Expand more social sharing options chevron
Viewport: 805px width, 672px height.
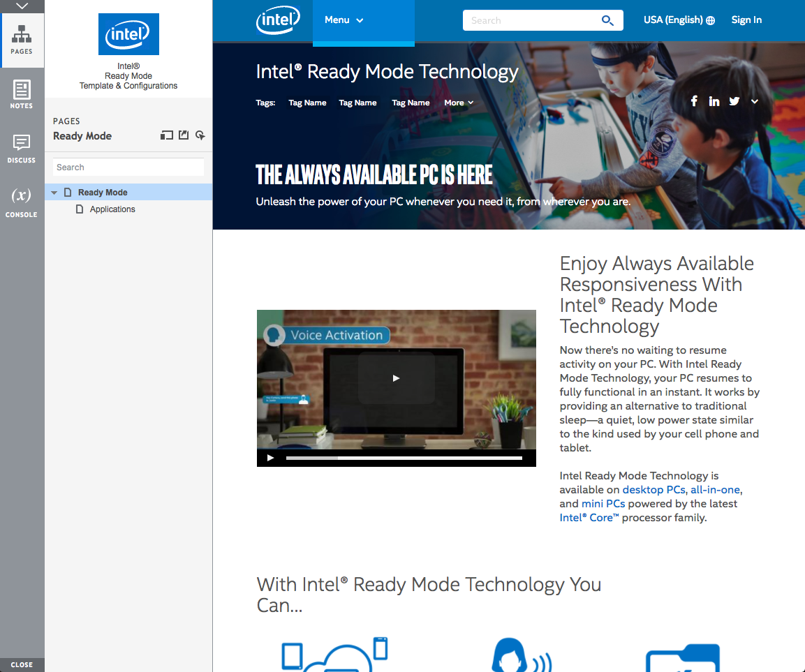pos(754,101)
